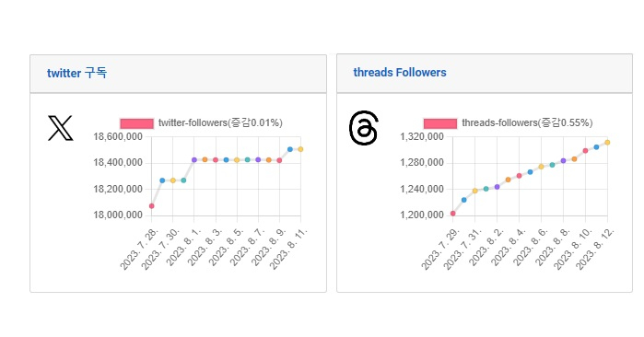This screenshot has height=337, width=644.
Task: Click the X (Twitter) logo icon
Action: (x=61, y=128)
